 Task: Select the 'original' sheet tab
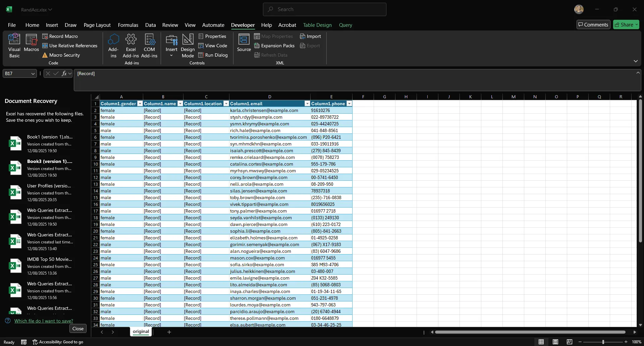141,332
